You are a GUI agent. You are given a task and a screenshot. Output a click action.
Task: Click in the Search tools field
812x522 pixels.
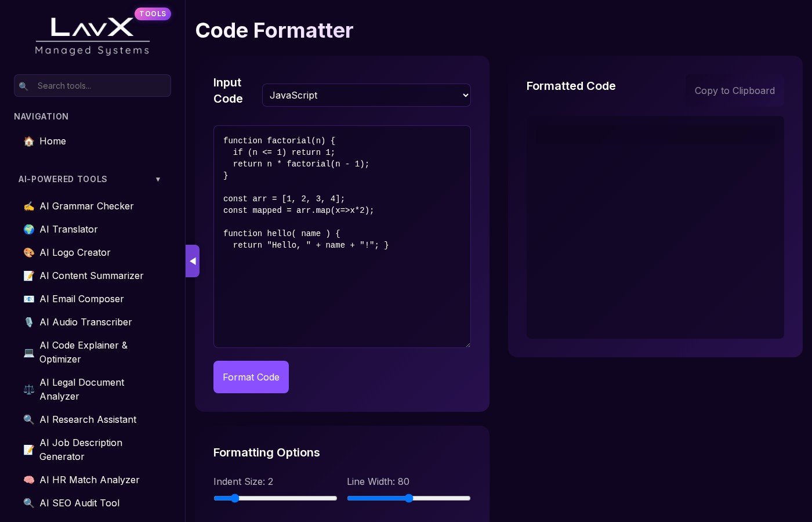100,86
